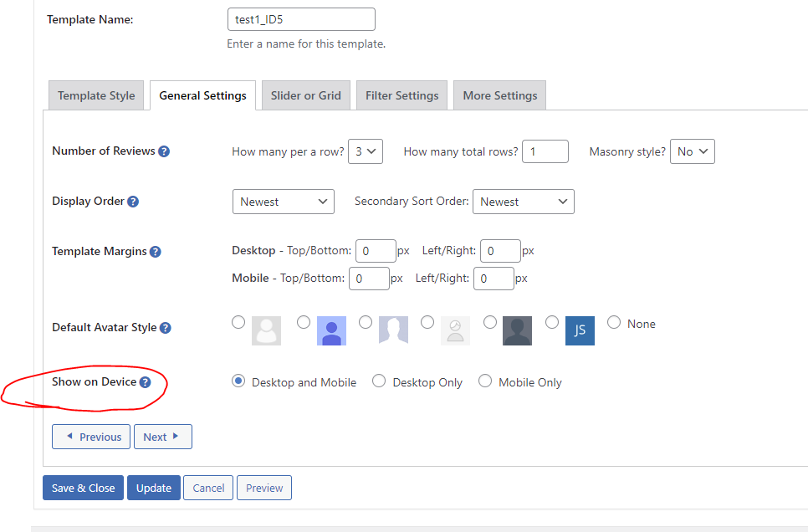Select the dark silhouette avatar image

click(x=518, y=330)
